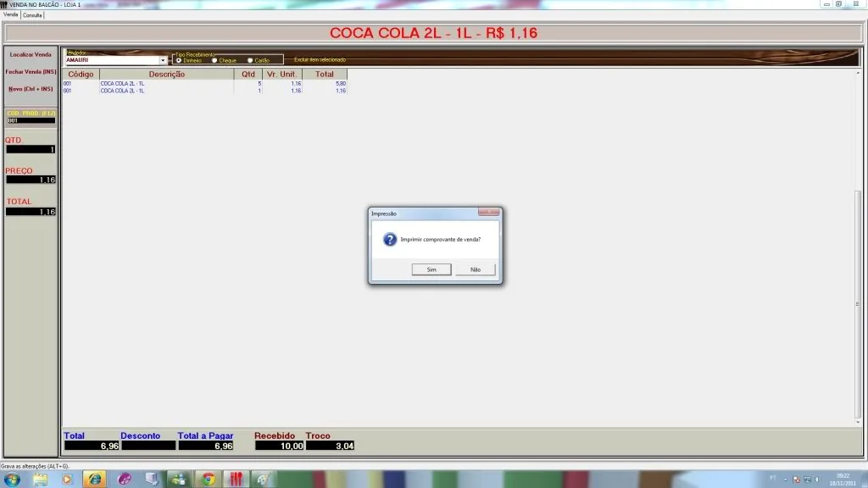Decline printing by clicking Não

point(476,269)
